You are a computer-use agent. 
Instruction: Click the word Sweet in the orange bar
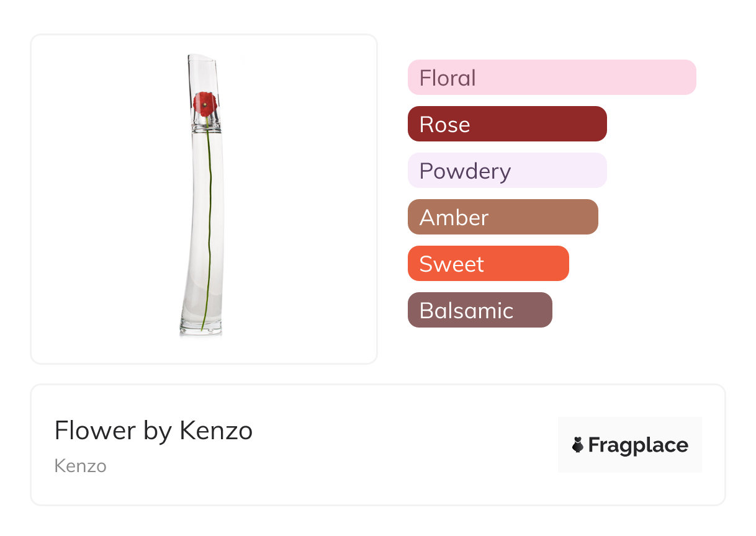click(x=451, y=264)
